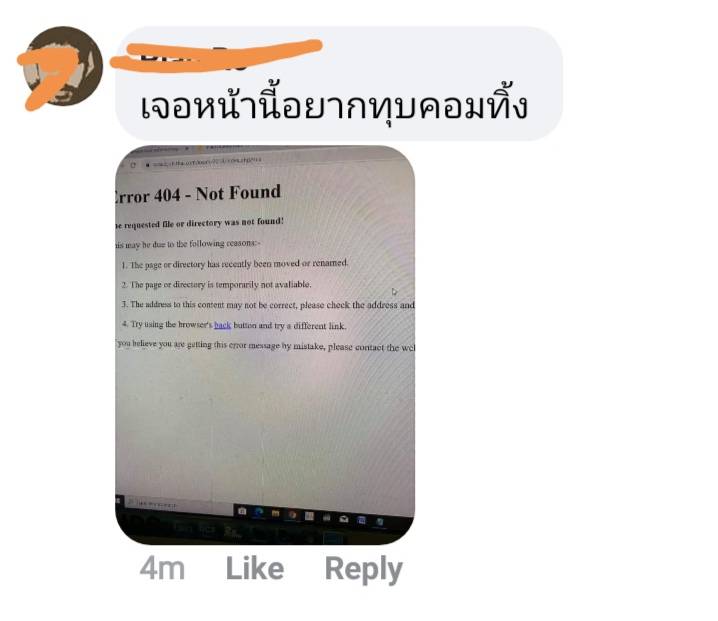Viewport: 718px width, 621px height.
Task: Click the Windows taskbar search box
Action: (x=179, y=505)
